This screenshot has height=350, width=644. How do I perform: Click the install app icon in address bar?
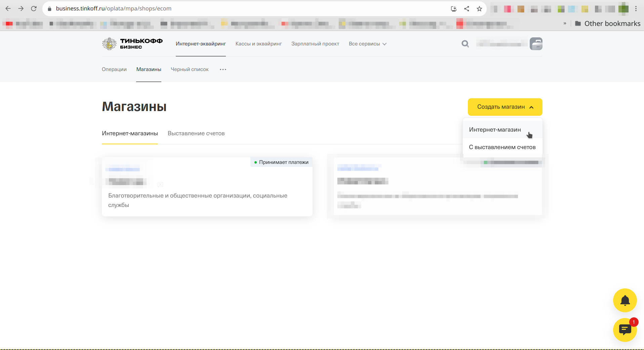(454, 9)
